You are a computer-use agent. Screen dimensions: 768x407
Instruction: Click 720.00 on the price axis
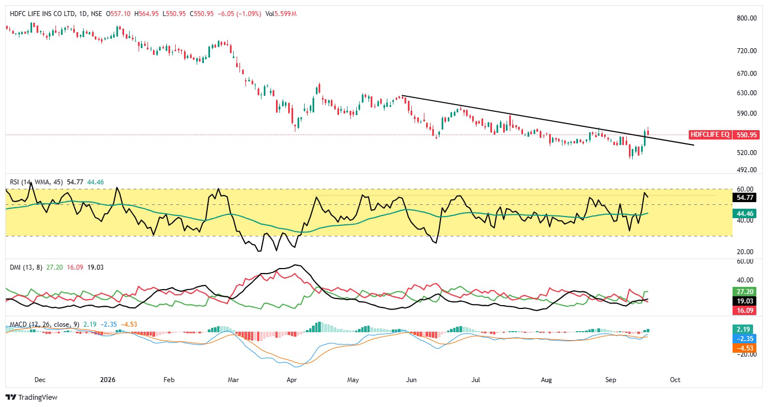[x=747, y=51]
